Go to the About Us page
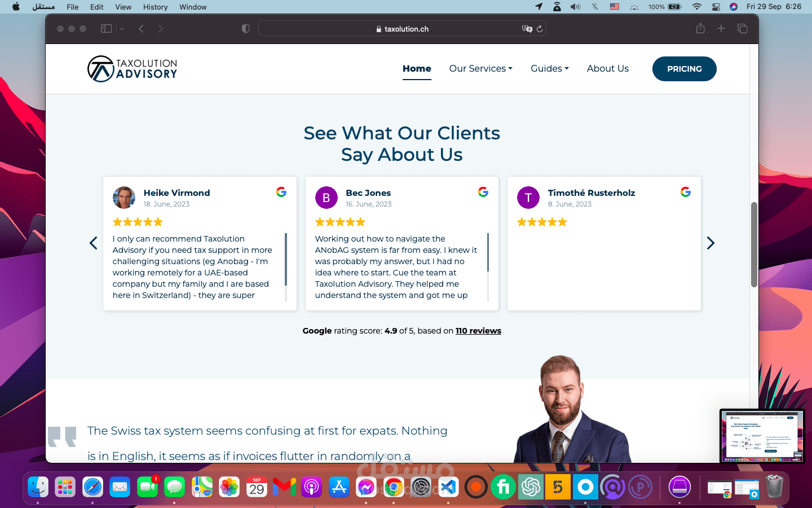Image resolution: width=812 pixels, height=508 pixels. 608,68
